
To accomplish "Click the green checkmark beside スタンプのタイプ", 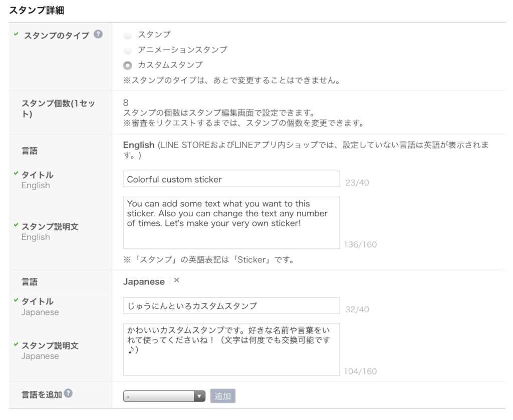I will 16,35.
